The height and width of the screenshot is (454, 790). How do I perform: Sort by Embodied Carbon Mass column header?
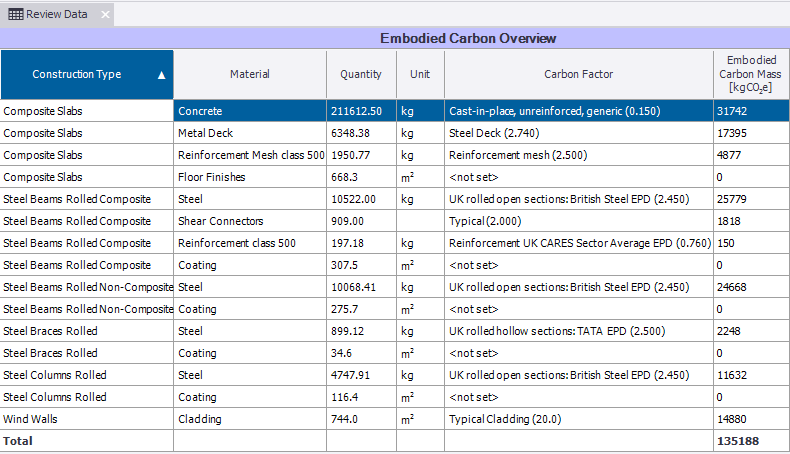click(x=751, y=74)
